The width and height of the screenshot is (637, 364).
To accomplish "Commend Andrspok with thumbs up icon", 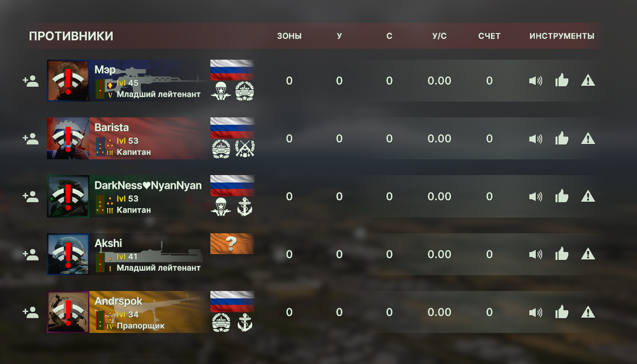I will (x=562, y=311).
